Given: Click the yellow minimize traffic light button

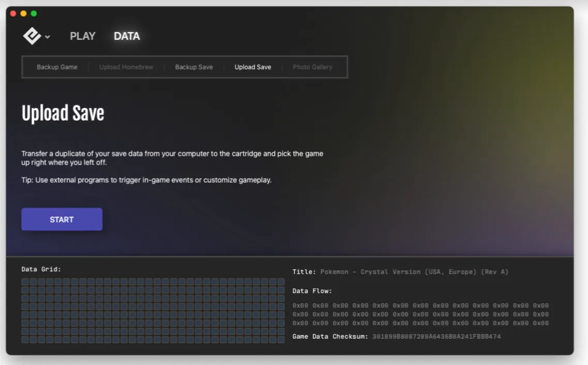Looking at the screenshot, I should click(23, 13).
